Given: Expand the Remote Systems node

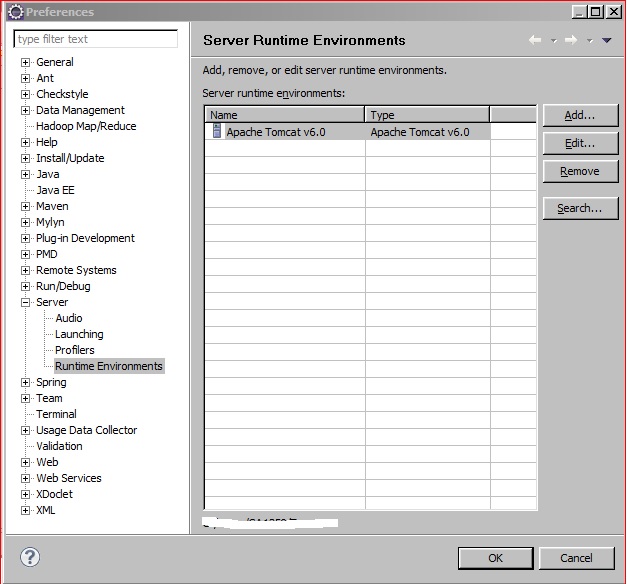Looking at the screenshot, I should 26,270.
